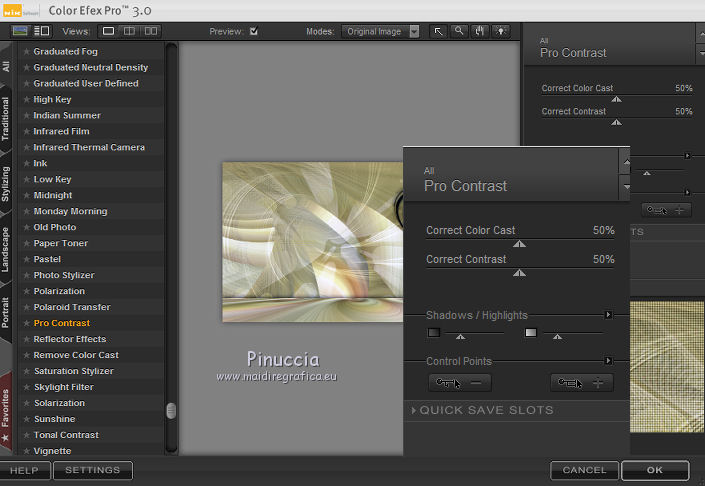The width and height of the screenshot is (705, 486).
Task: Toggle favorite star for Indian Summer
Action: [27, 115]
